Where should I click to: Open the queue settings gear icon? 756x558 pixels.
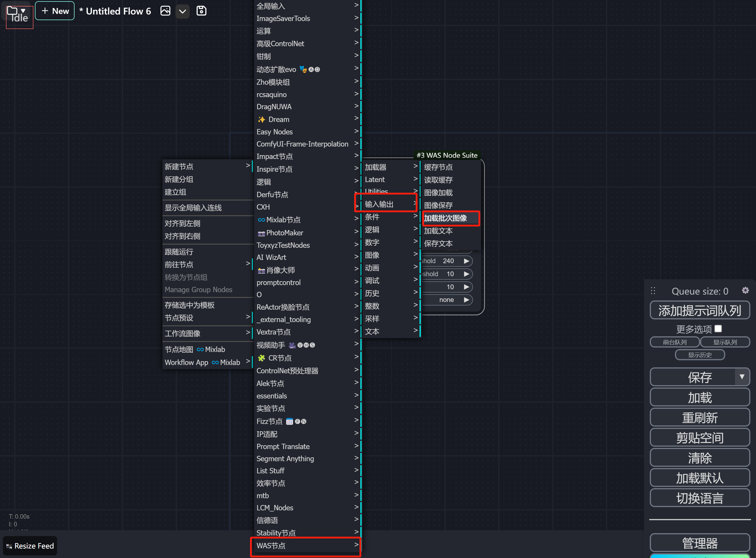point(745,290)
